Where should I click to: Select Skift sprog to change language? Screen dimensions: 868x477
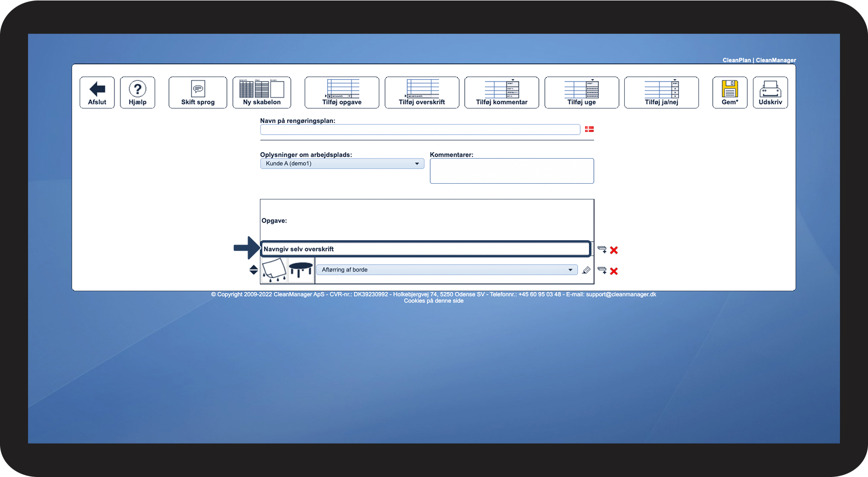tap(198, 92)
